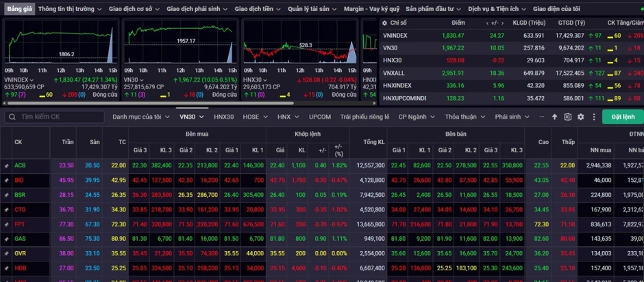Click the left arrow beside the +/- column header
Screen dimensions: 644x282
point(487,23)
